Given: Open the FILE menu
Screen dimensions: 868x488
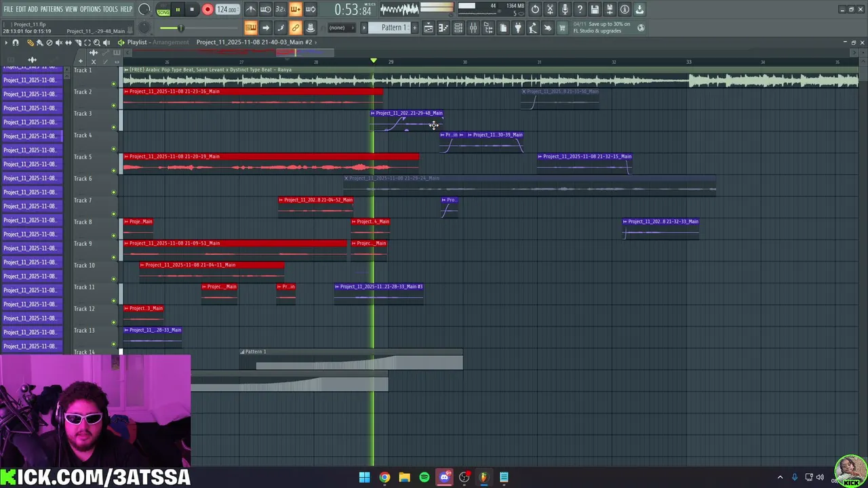Looking at the screenshot, I should click(x=8, y=9).
